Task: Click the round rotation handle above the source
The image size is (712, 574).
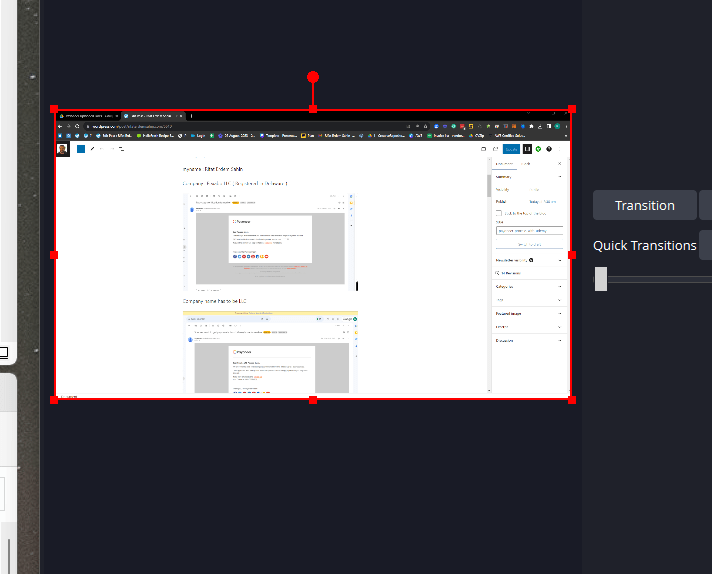Action: click(313, 77)
